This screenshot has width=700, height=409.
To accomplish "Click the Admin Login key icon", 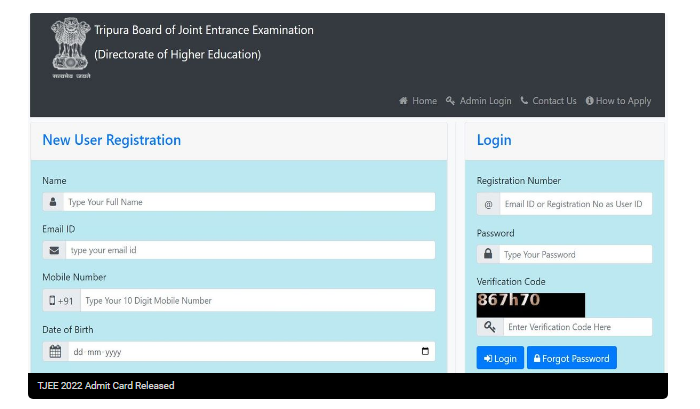I will coord(450,101).
